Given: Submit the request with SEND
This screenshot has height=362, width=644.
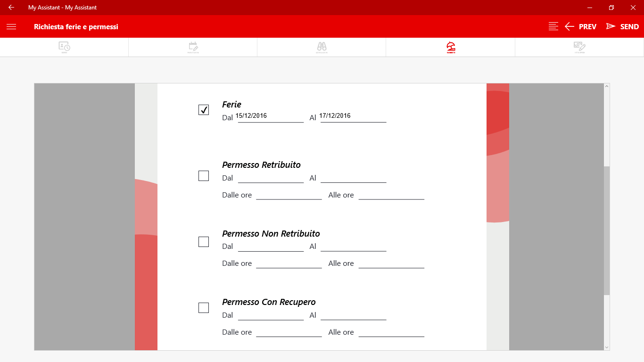Looking at the screenshot, I should tap(622, 26).
